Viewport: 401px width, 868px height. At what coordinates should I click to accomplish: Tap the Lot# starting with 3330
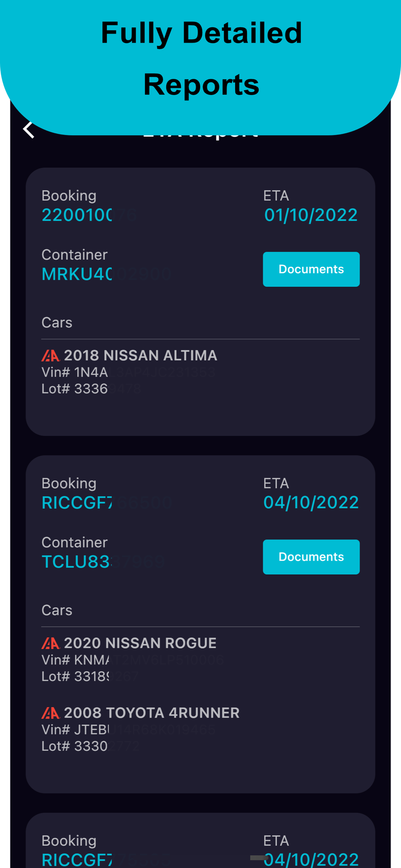(x=75, y=746)
